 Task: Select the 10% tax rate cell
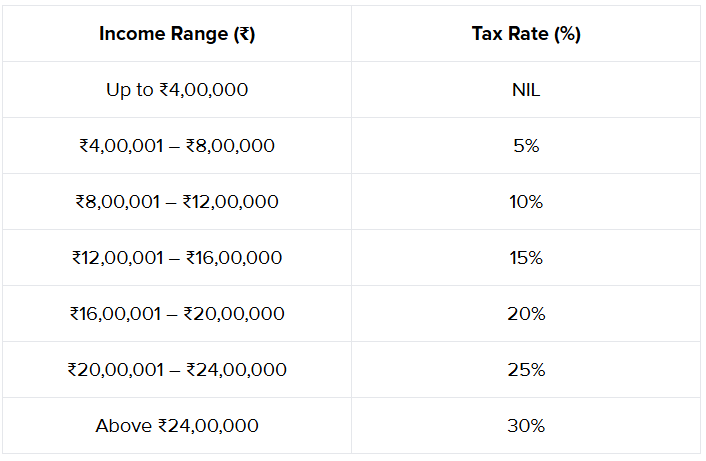click(526, 202)
